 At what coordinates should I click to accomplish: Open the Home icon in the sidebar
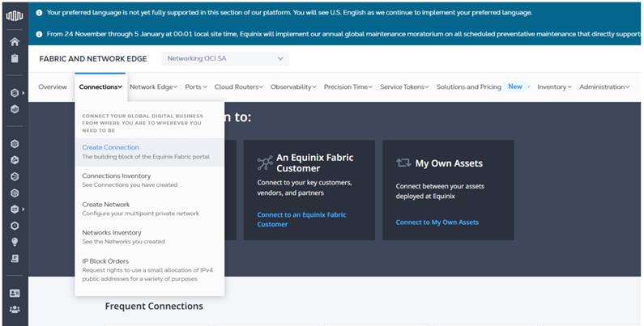[14, 42]
